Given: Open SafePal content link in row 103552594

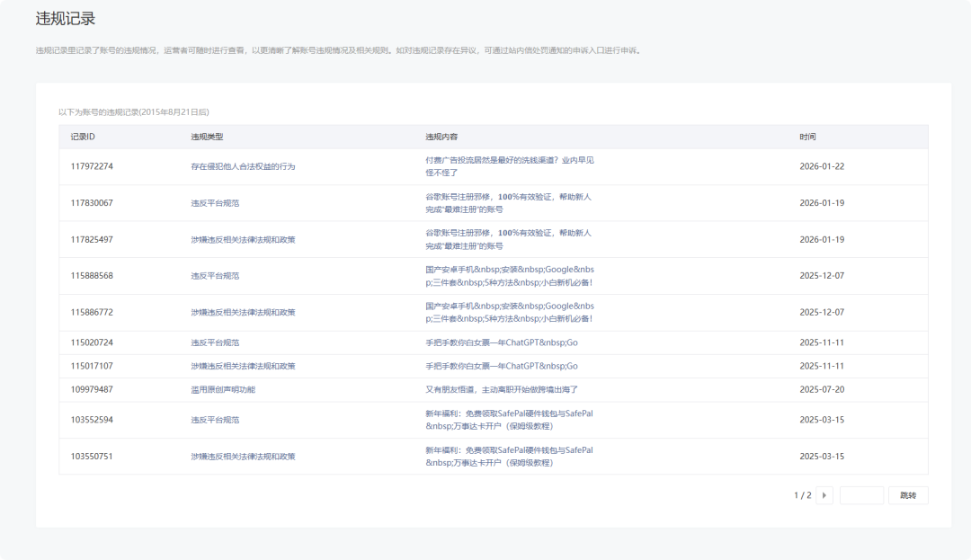Looking at the screenshot, I should [x=509, y=420].
